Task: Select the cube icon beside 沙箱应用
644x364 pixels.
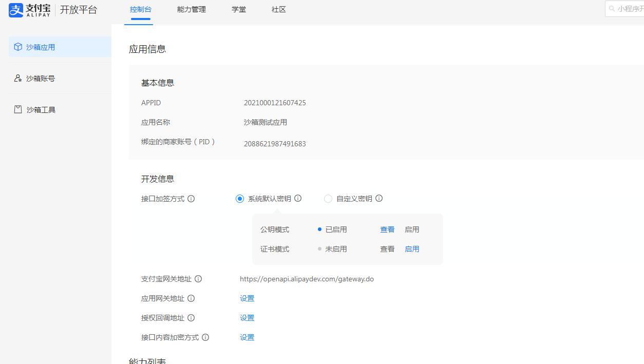Action: 17,46
